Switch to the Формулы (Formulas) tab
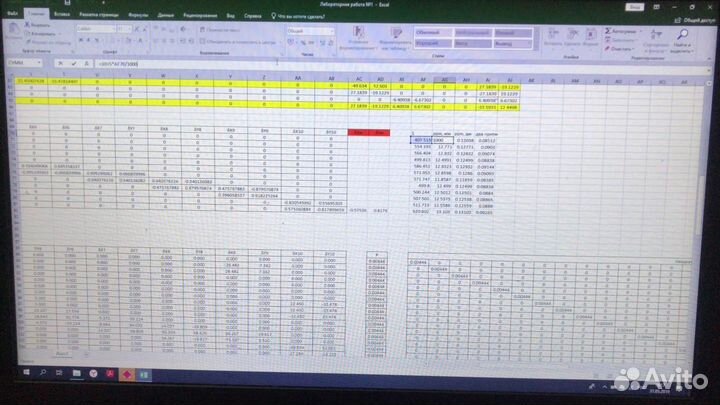 [137, 17]
